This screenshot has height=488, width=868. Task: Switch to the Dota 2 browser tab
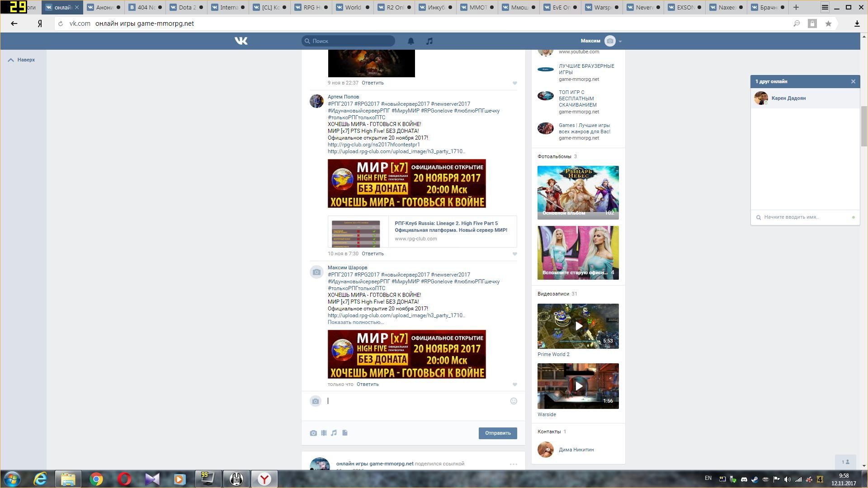[186, 7]
